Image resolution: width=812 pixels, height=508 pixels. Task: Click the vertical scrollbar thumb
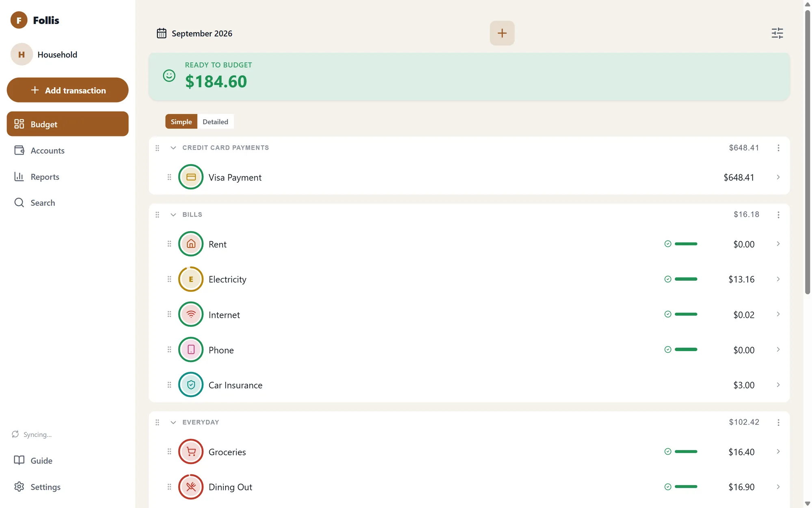[x=808, y=152]
